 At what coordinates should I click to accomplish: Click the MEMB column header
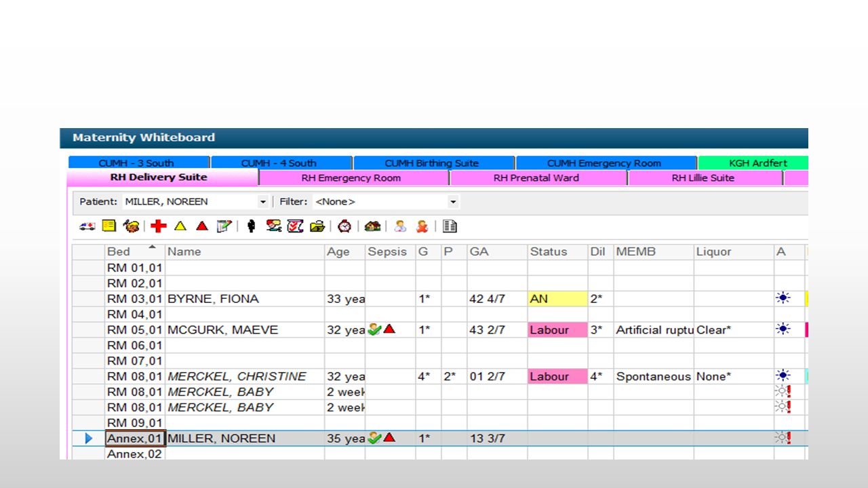(654, 251)
